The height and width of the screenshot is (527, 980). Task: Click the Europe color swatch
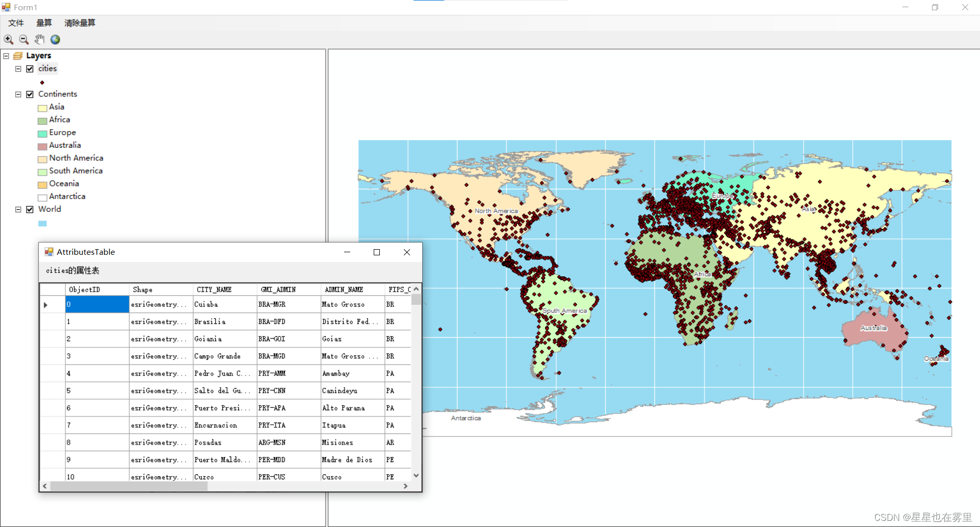(x=42, y=134)
